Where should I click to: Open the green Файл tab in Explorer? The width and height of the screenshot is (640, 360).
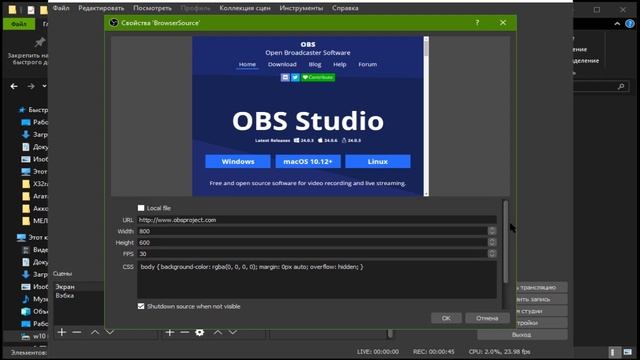(x=19, y=24)
